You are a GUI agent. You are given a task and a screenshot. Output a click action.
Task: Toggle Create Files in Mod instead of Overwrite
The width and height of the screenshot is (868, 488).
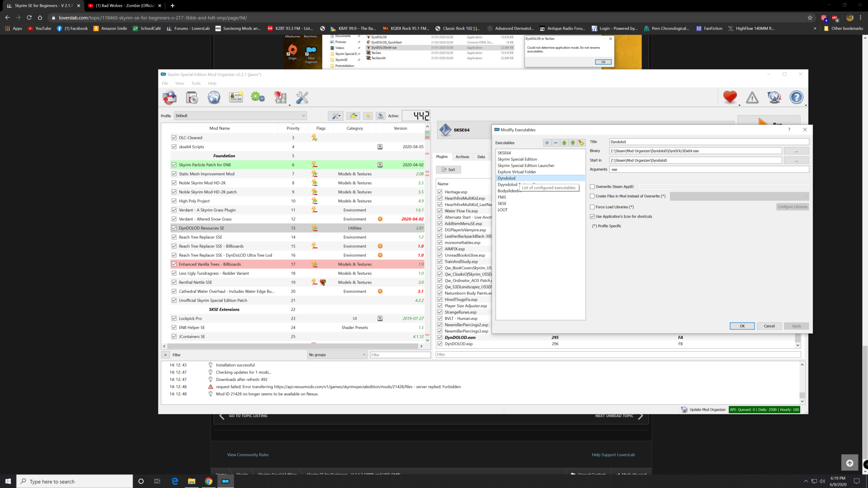(x=592, y=196)
